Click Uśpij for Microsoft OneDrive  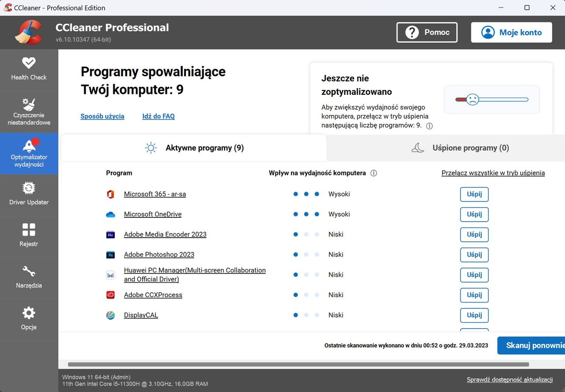(475, 214)
